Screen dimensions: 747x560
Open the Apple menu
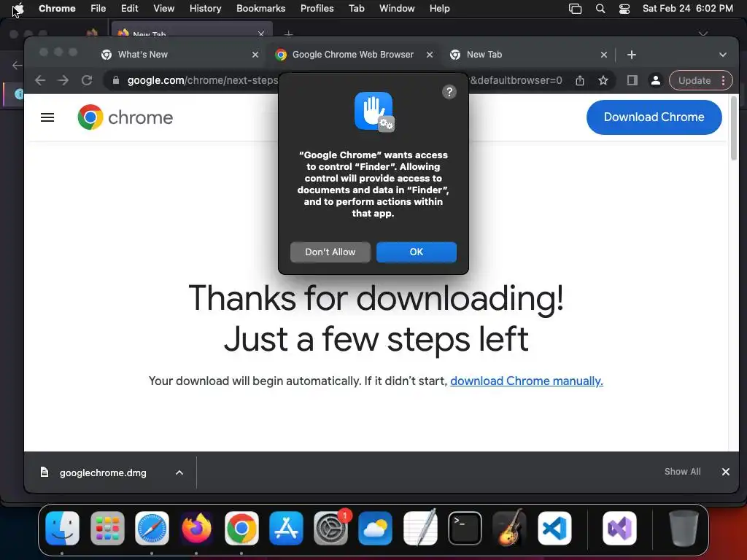click(x=18, y=9)
